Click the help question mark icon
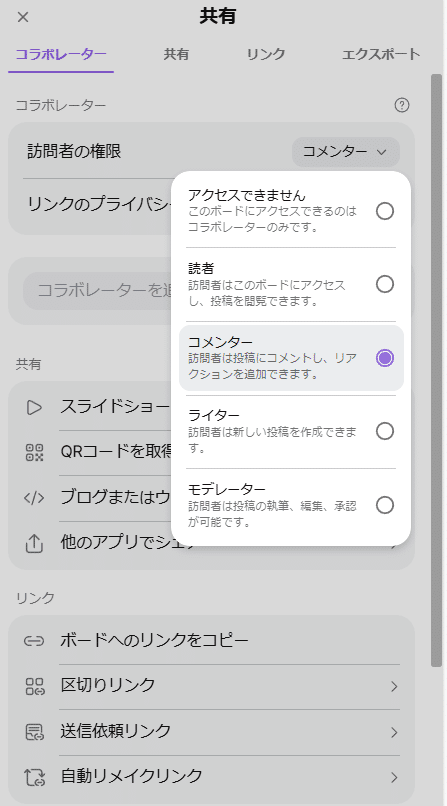Viewport: 447px width, 806px height. click(x=402, y=105)
